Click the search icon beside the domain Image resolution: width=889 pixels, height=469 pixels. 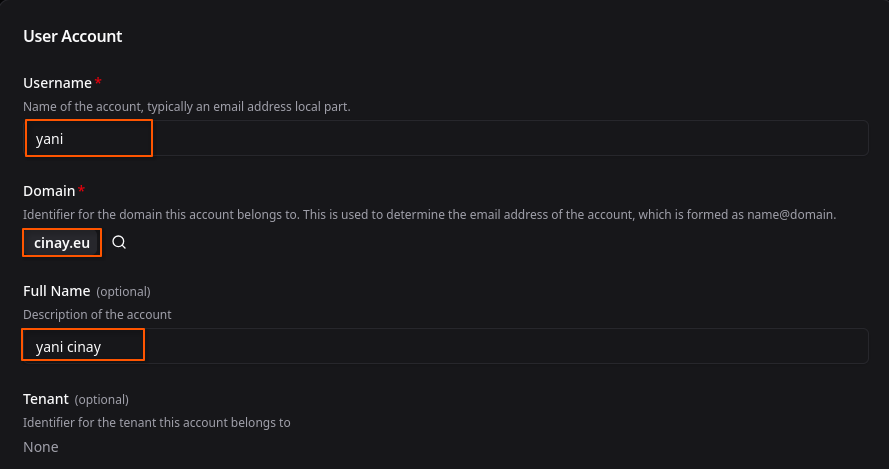[119, 242]
